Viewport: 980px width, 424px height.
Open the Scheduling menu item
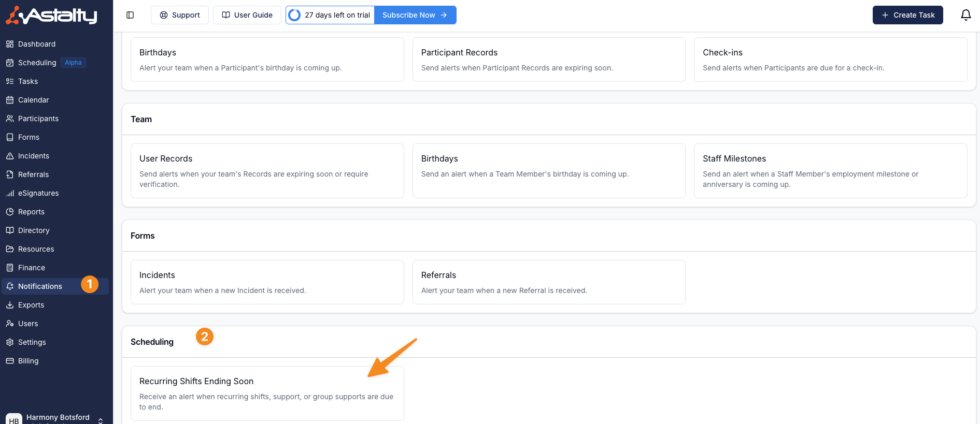(37, 63)
